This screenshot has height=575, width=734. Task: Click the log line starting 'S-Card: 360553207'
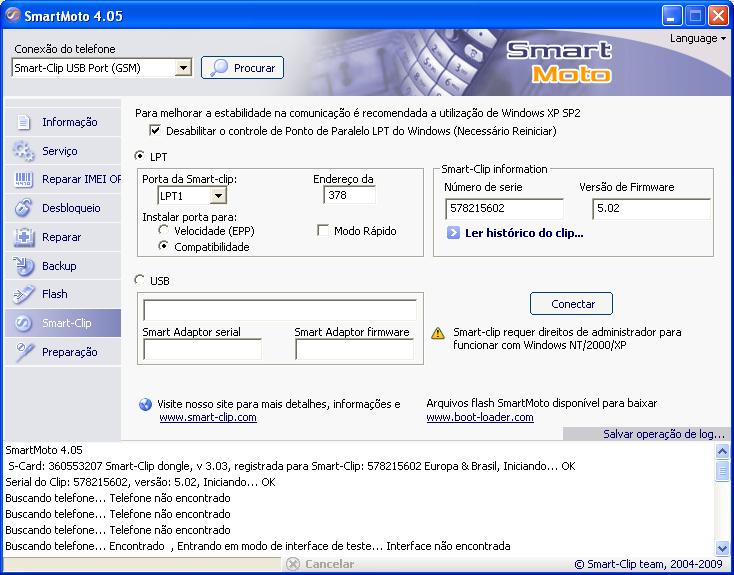pos(292,466)
